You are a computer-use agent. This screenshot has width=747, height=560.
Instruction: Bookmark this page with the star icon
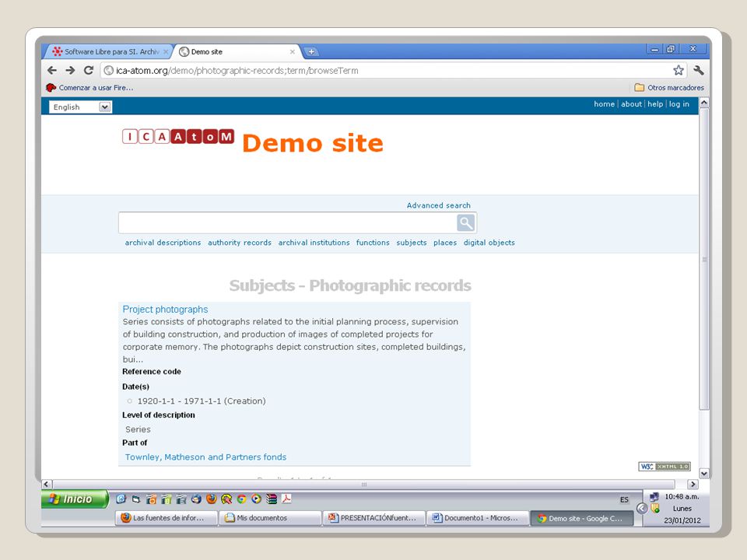679,71
